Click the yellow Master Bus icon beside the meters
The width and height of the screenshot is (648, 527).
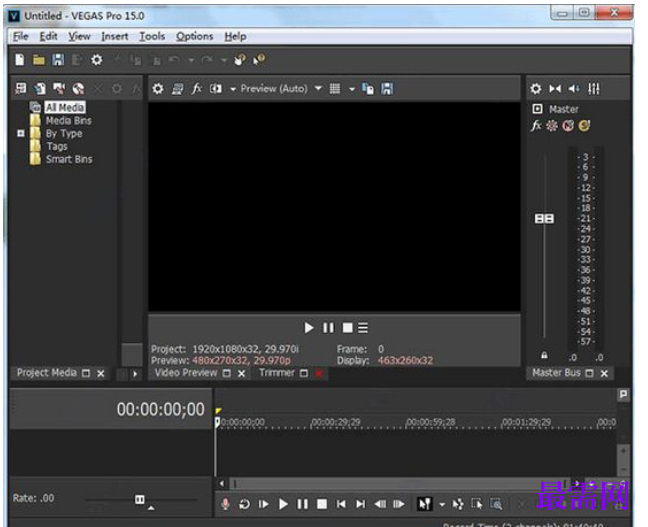pyautogui.click(x=584, y=125)
